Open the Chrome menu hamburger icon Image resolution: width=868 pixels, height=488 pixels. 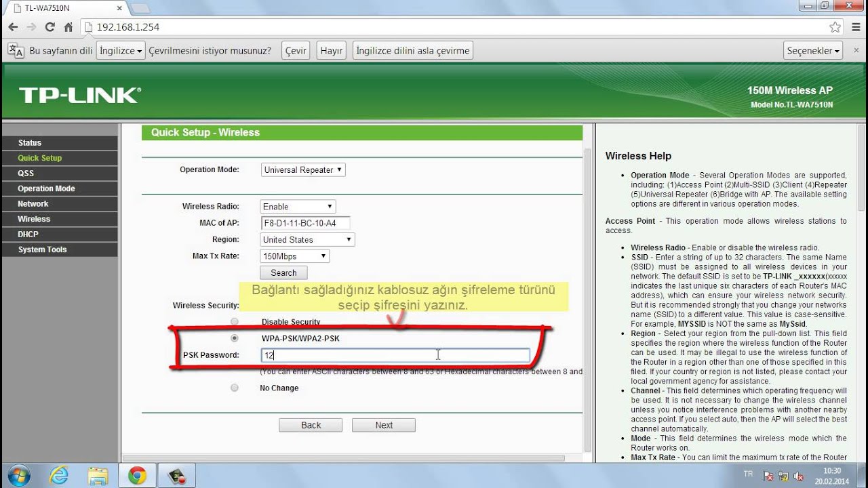(x=854, y=27)
